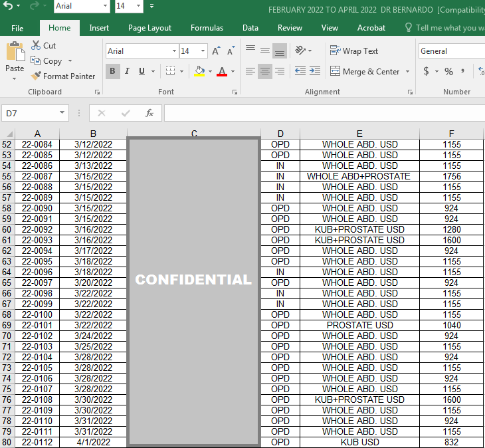The image size is (485, 448).
Task: Open the Acrobat tab
Action: tap(371, 28)
